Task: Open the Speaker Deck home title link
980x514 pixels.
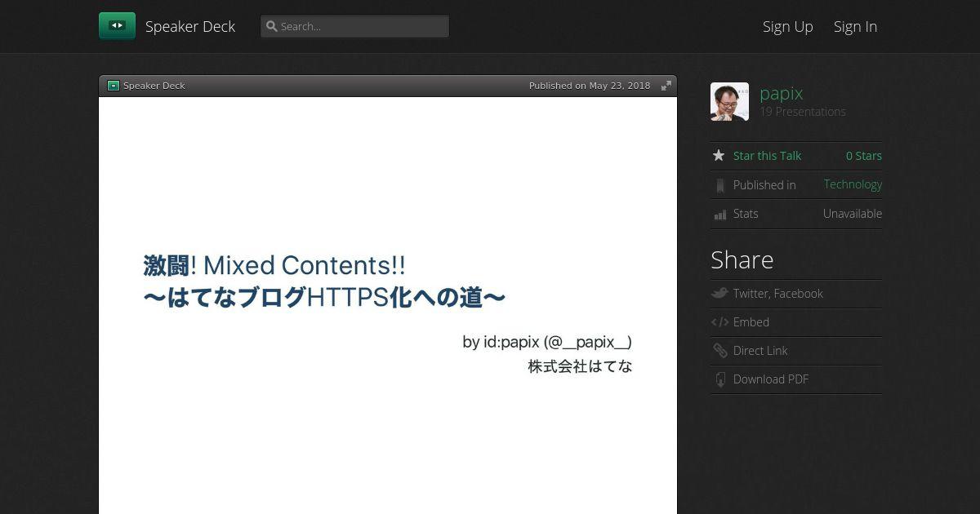Action: coord(190,26)
